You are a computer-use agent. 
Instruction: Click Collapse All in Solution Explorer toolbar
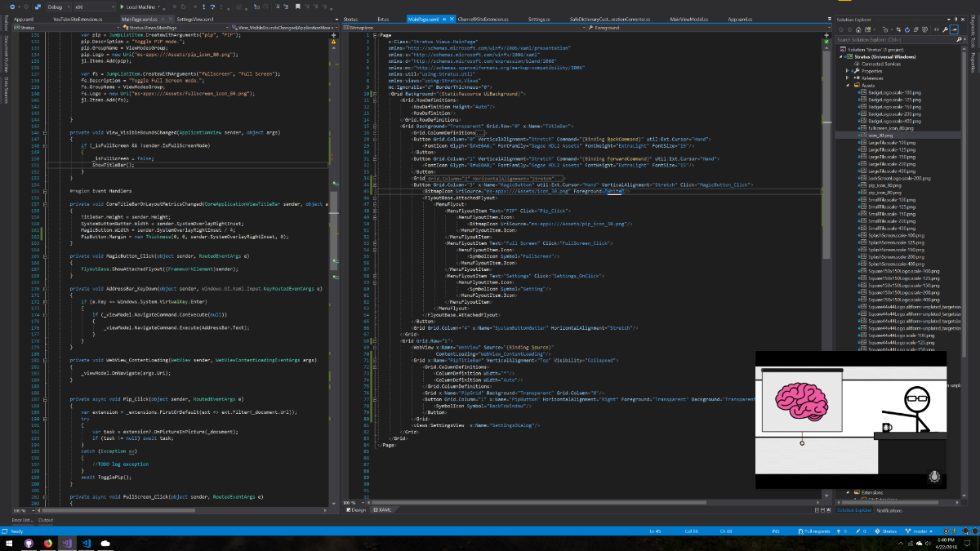(x=917, y=29)
